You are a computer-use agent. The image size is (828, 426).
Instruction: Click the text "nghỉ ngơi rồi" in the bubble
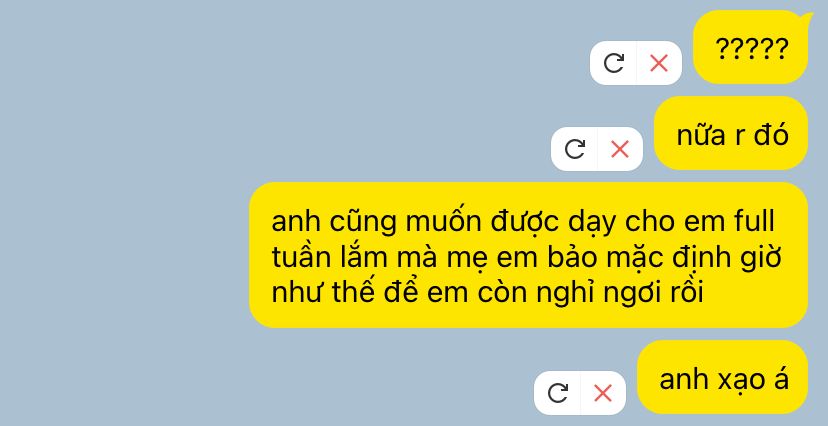(x=620, y=294)
